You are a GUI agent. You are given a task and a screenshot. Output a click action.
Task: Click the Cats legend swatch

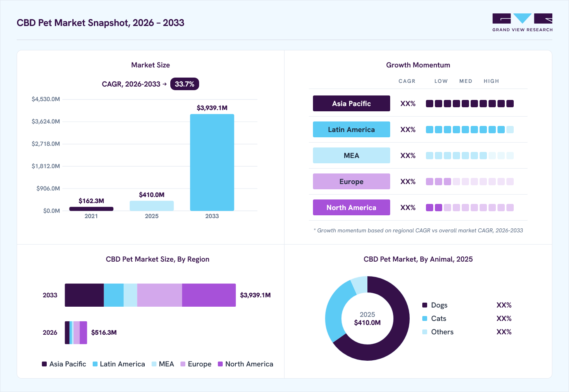(425, 318)
